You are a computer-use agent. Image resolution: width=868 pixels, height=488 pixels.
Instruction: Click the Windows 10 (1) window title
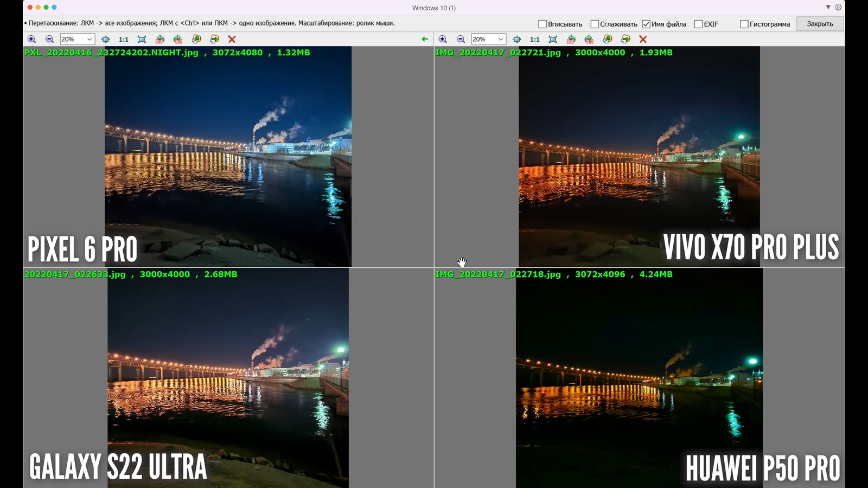pyautogui.click(x=434, y=8)
